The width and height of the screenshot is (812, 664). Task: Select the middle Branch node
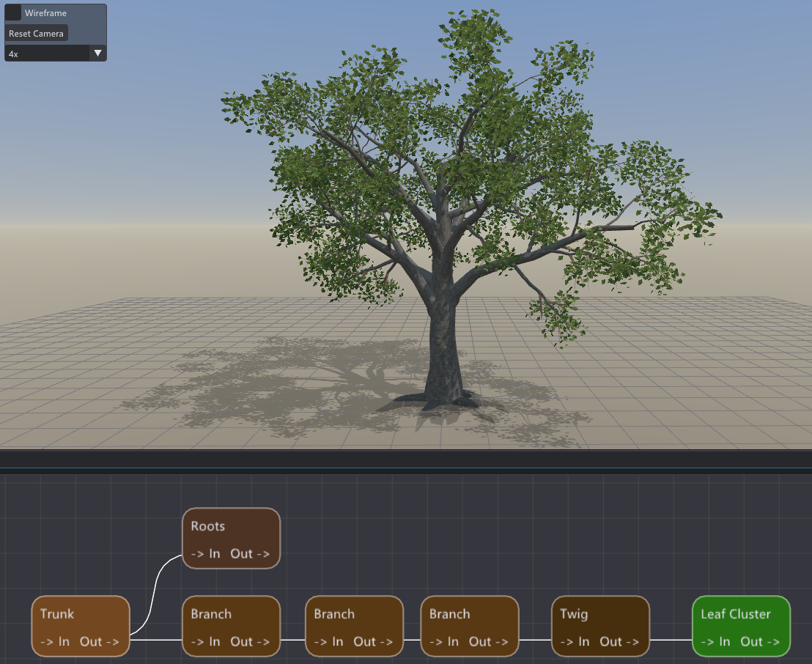[354, 626]
